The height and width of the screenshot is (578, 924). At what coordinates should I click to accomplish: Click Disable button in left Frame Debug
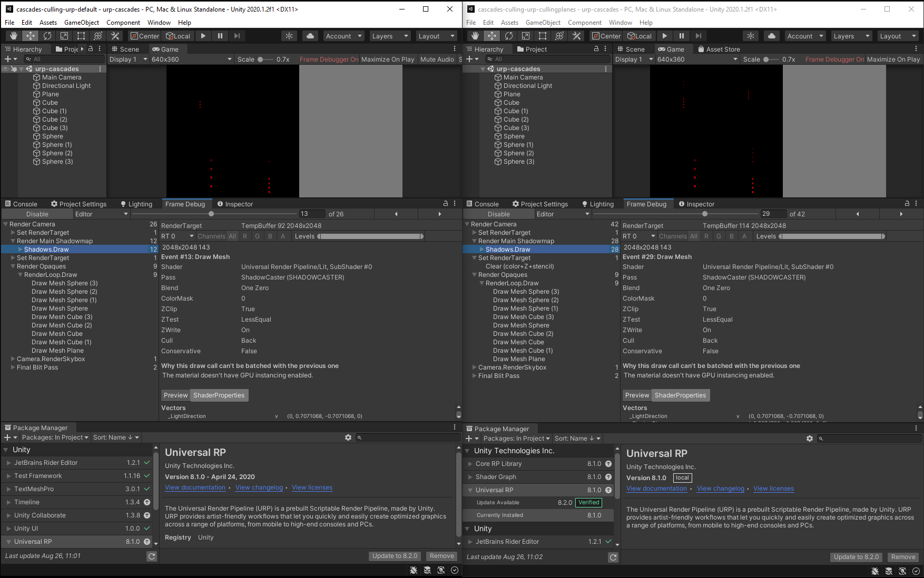point(37,214)
